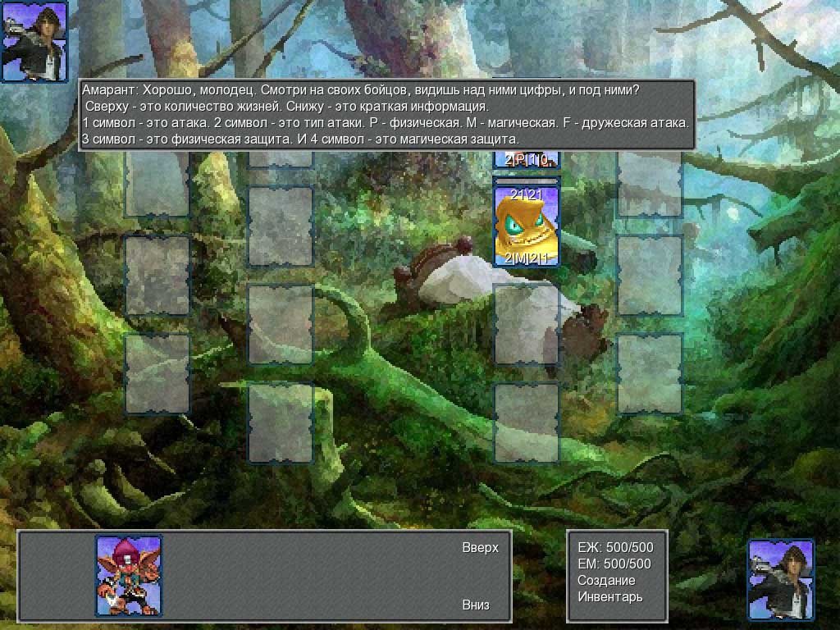
Task: Click the 2\2 life counter on the yellow monster
Action: tap(526, 194)
